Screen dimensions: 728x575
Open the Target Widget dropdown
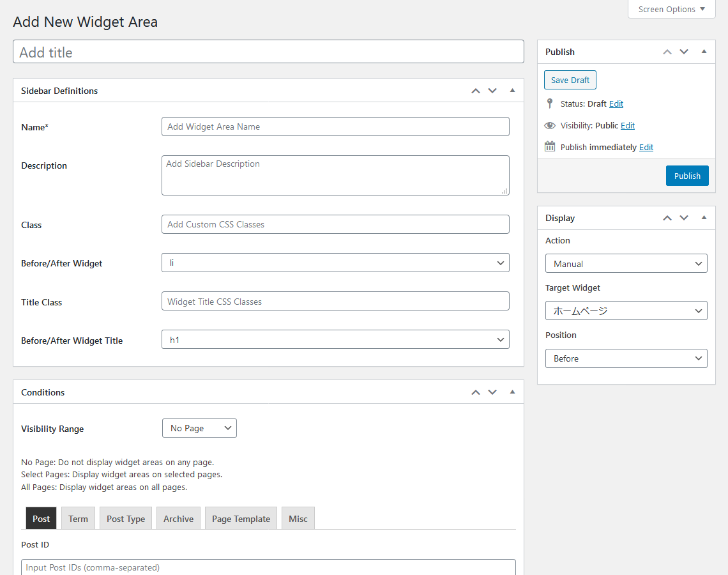(626, 310)
